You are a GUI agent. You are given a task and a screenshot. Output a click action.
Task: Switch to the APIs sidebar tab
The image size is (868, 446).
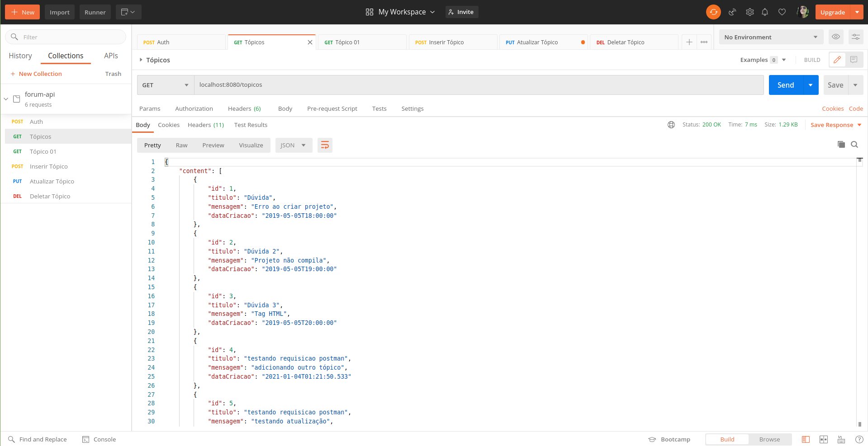pos(111,56)
